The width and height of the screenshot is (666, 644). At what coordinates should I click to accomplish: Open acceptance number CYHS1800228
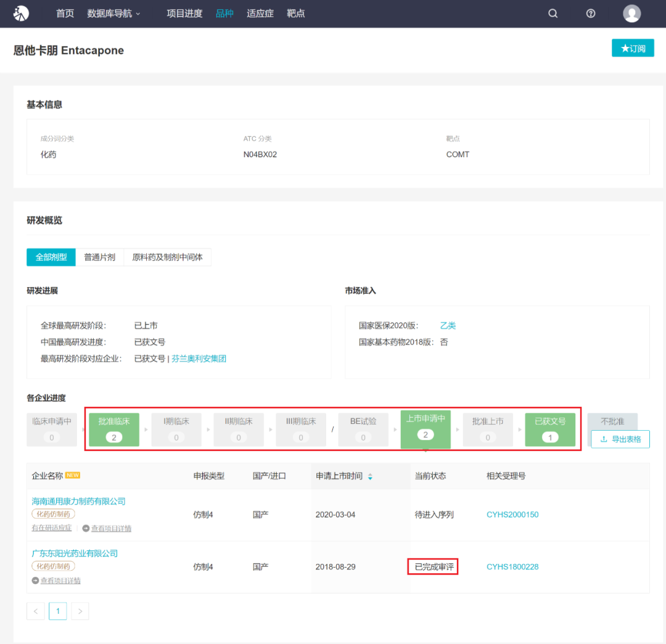(512, 566)
